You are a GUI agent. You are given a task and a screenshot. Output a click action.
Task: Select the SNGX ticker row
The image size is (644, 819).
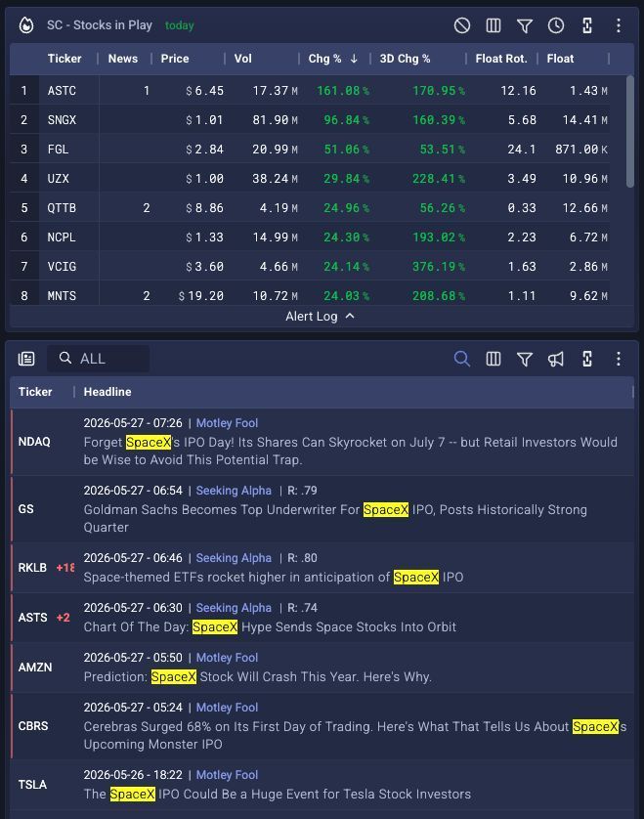62,119
